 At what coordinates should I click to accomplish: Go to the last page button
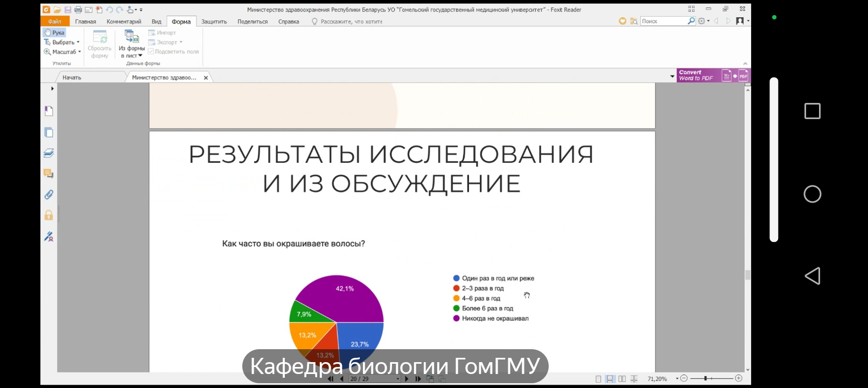click(x=418, y=379)
